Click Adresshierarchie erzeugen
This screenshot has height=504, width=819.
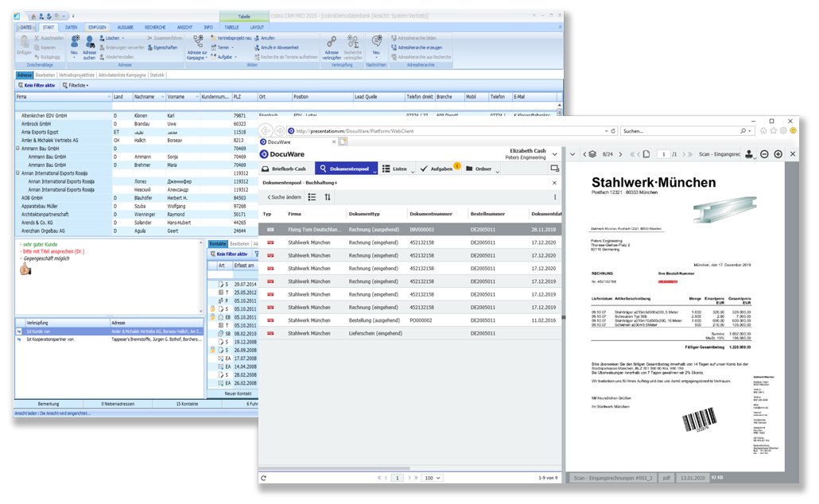point(417,48)
